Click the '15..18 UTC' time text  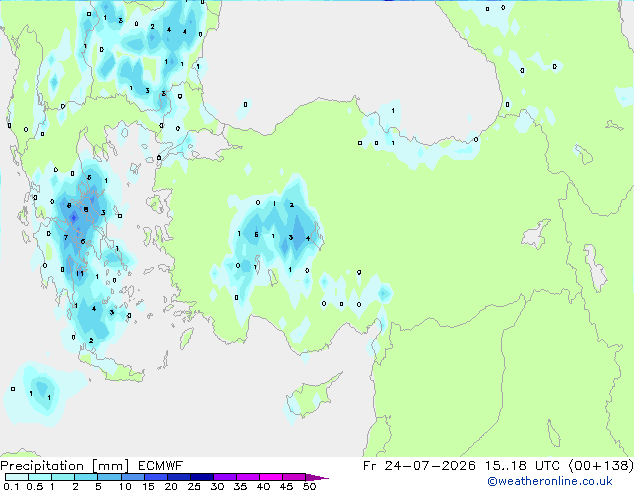pos(523,466)
